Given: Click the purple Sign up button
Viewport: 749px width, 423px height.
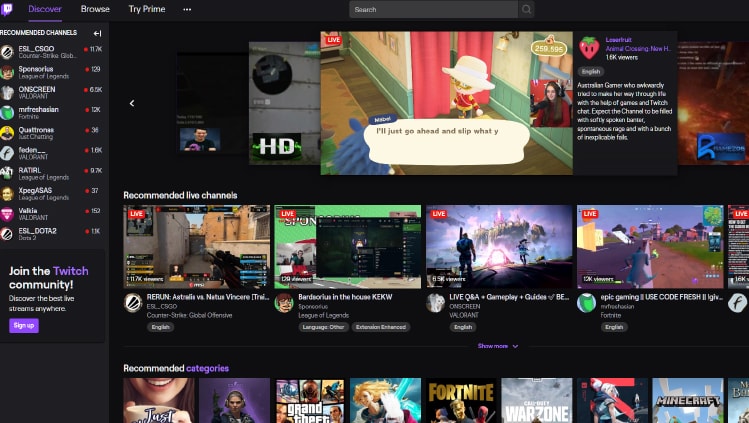Looking at the screenshot, I should click(x=24, y=326).
